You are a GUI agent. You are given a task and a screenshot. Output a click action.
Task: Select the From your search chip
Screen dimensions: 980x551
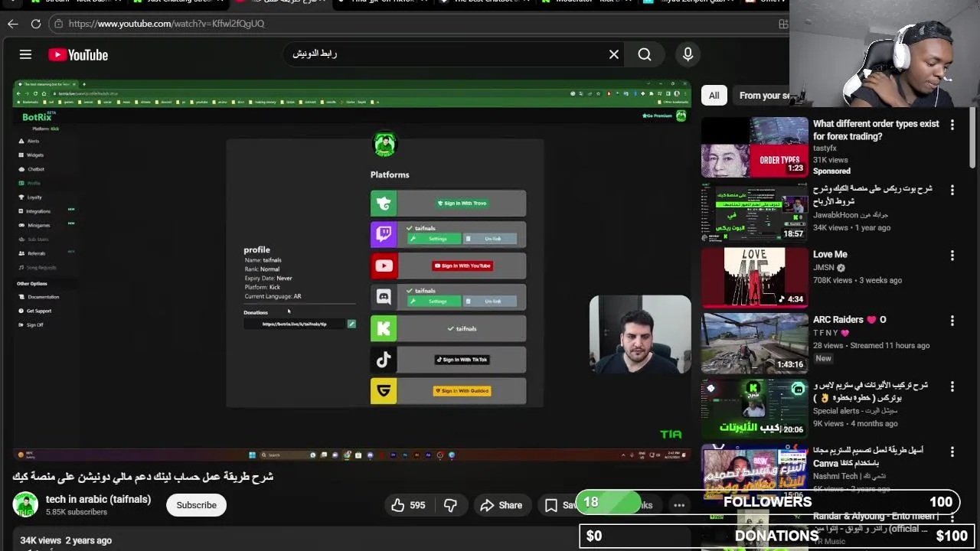click(x=763, y=96)
